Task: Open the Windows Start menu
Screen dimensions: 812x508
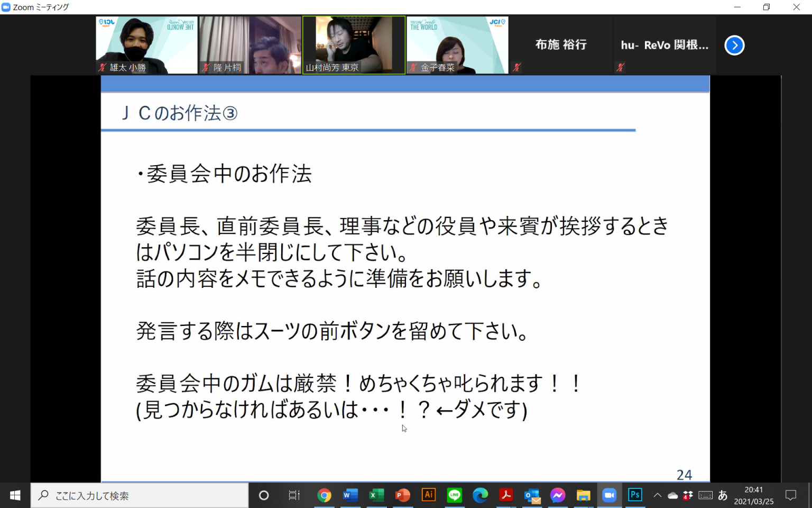Action: click(15, 495)
